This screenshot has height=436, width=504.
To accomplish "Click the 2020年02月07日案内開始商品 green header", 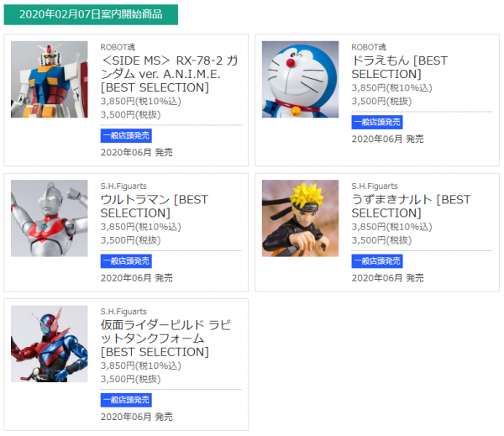I will 91,14.
